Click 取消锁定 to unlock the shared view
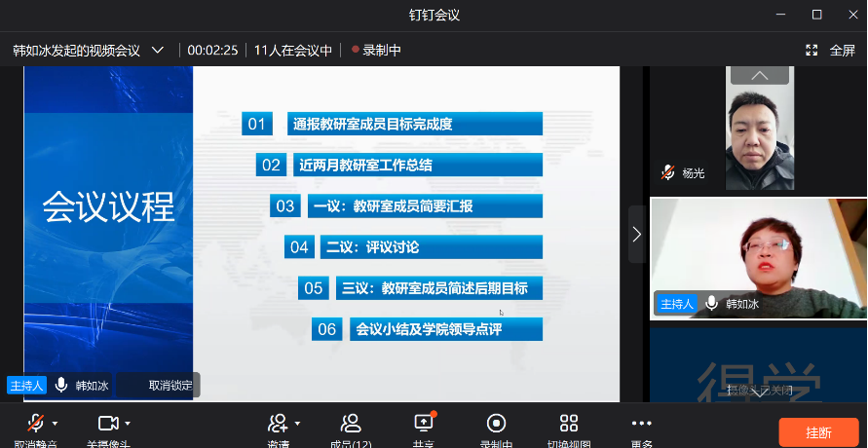Screen dimensions: 868x448 (x=170, y=385)
